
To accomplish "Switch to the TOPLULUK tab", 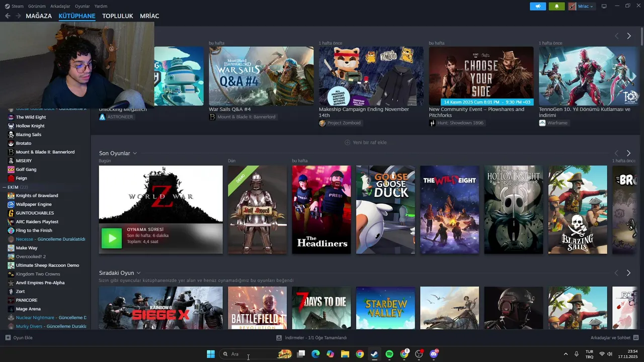I will 117,16.
